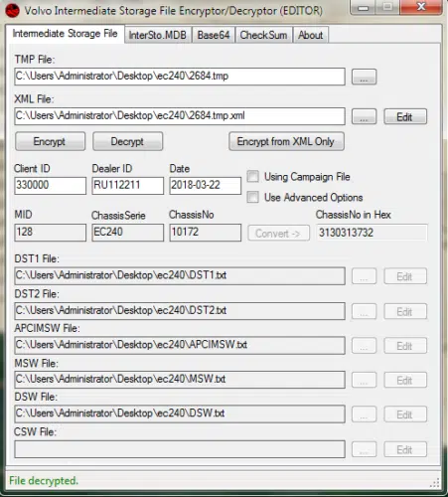
Task: Focus the Client ID field
Action: (50, 185)
